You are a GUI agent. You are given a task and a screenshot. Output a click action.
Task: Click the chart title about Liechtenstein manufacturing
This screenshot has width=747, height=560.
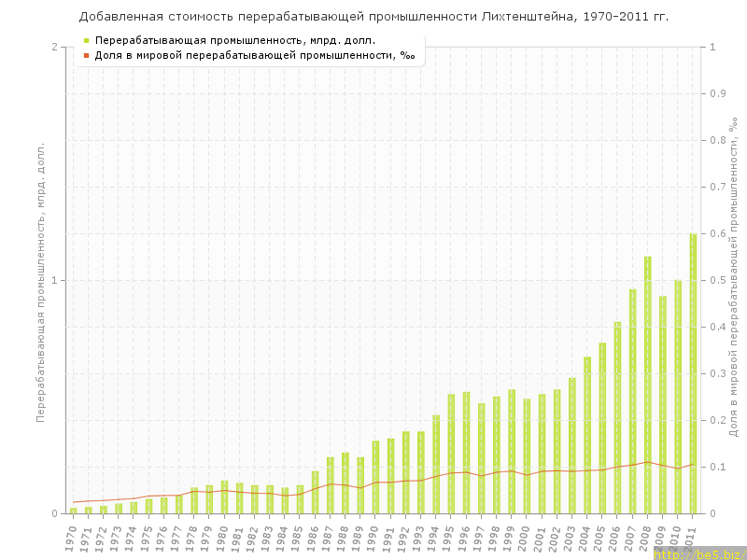(x=373, y=17)
